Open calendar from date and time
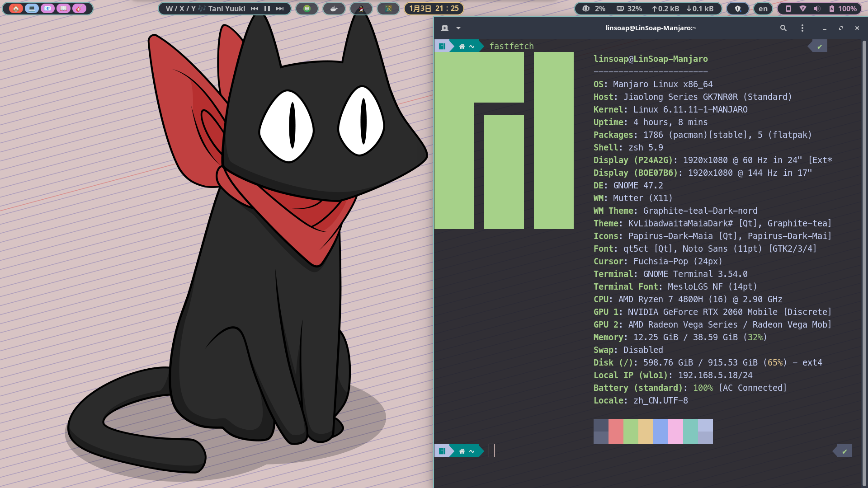Screen dimensions: 868x488 pyautogui.click(x=434, y=9)
